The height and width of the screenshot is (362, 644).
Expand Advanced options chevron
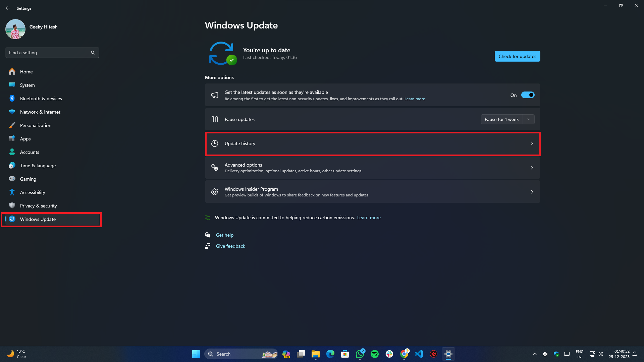pyautogui.click(x=532, y=168)
